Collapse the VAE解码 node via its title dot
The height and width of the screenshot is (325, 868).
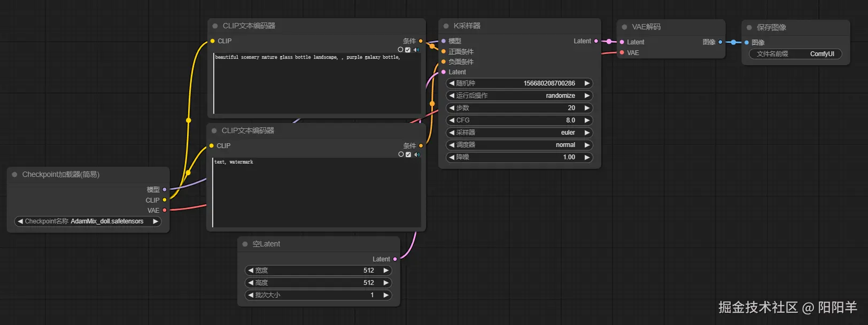624,27
